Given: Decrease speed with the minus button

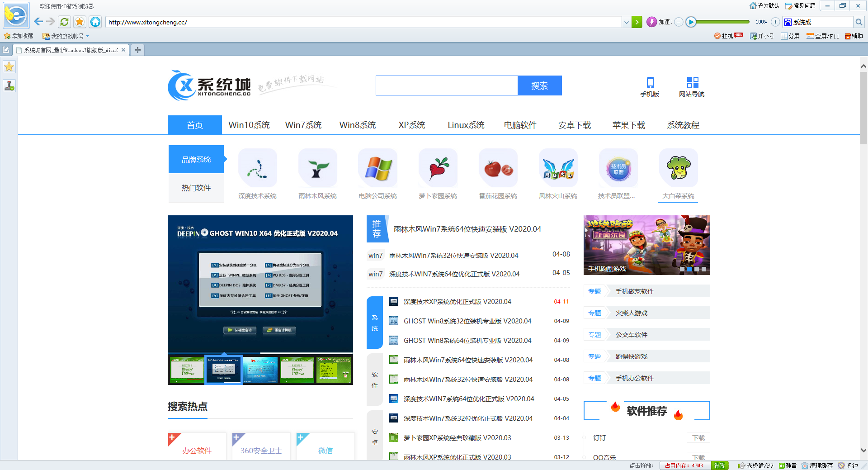Looking at the screenshot, I should pyautogui.click(x=679, y=22).
